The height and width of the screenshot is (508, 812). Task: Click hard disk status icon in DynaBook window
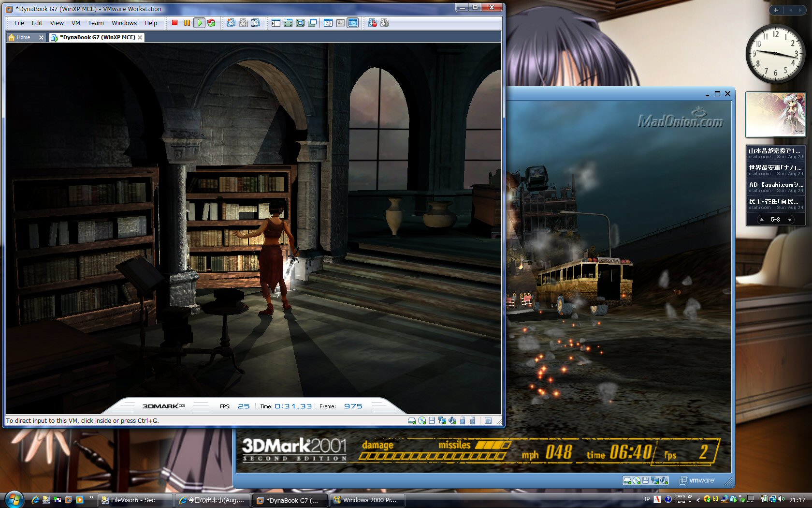point(412,420)
